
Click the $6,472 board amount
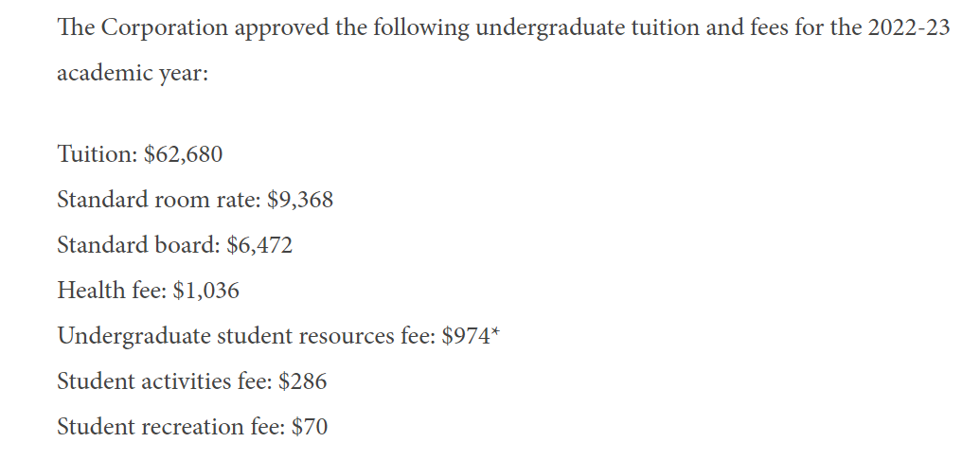click(x=259, y=246)
